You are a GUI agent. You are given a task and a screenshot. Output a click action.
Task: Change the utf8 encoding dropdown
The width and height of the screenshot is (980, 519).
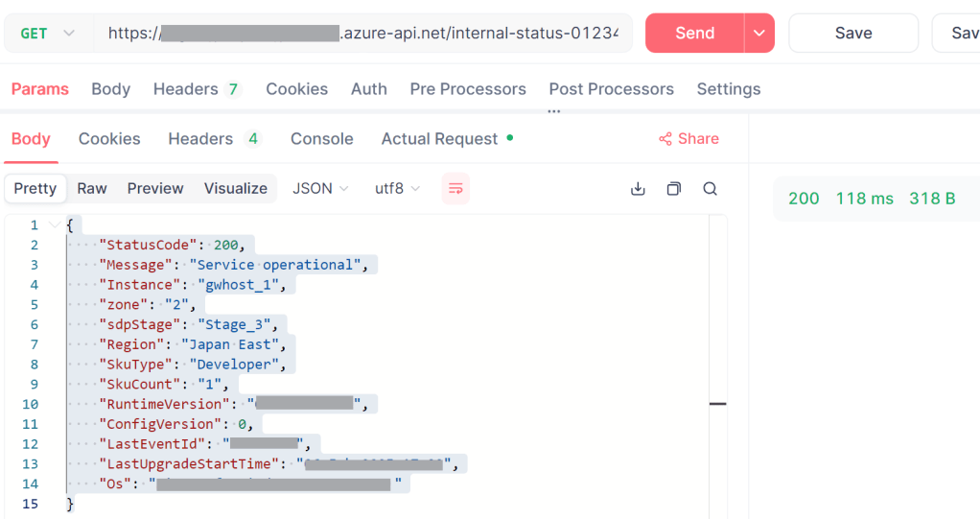397,189
